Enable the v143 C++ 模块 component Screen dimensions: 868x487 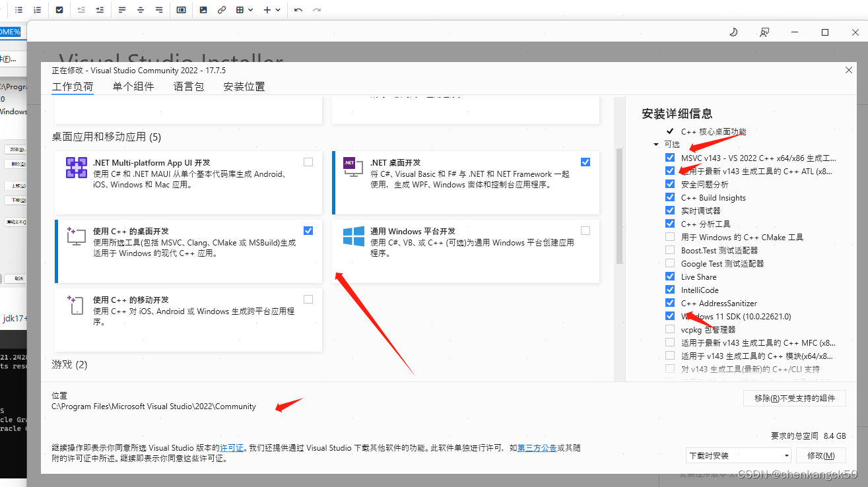tap(670, 356)
